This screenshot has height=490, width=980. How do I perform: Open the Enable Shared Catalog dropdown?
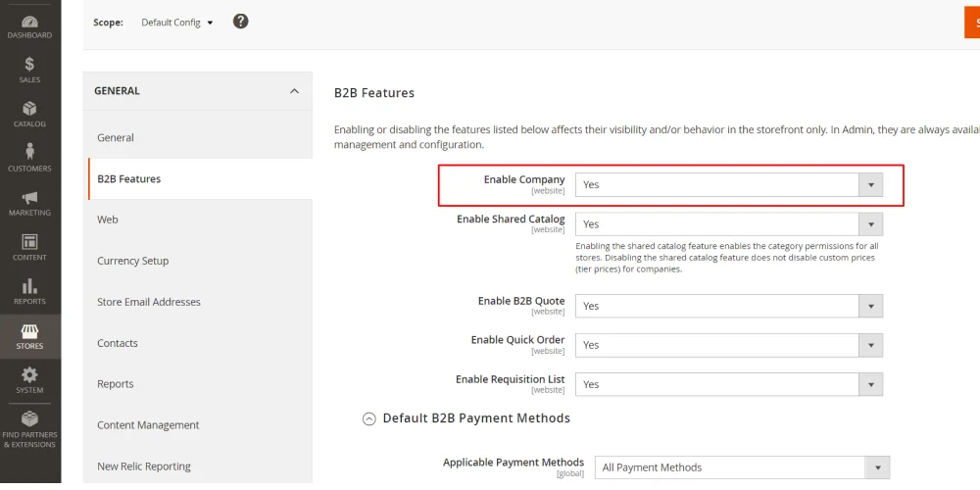click(728, 224)
